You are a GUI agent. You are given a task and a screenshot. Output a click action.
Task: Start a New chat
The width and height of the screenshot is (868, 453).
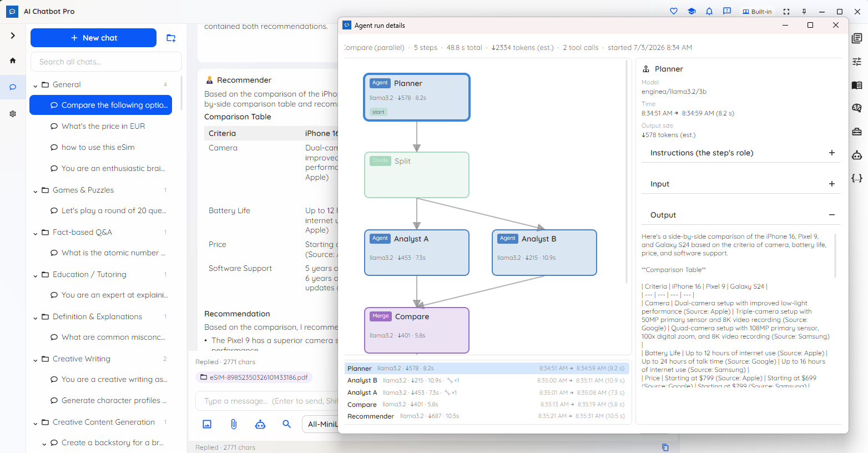(93, 38)
